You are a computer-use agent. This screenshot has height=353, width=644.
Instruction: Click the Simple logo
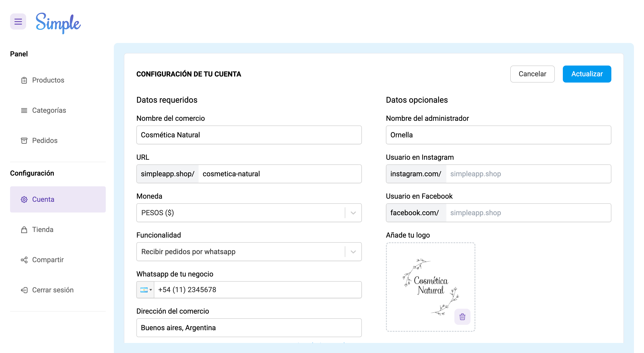(58, 23)
